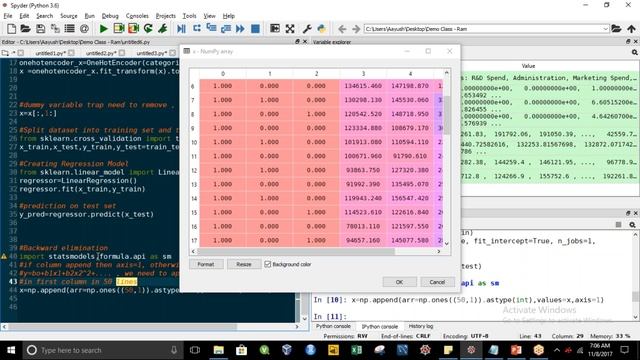Image resolution: width=640 pixels, height=360 pixels.
Task: Select column header 3 in array
Action: pyautogui.click(x=363, y=74)
